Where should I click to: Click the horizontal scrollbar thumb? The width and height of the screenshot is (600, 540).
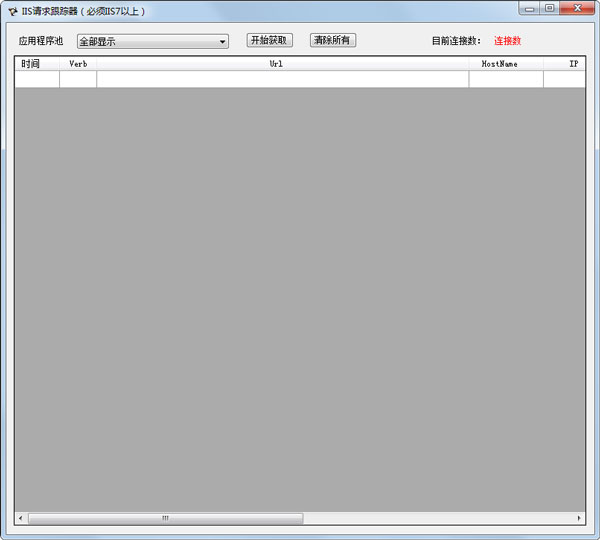click(x=165, y=518)
